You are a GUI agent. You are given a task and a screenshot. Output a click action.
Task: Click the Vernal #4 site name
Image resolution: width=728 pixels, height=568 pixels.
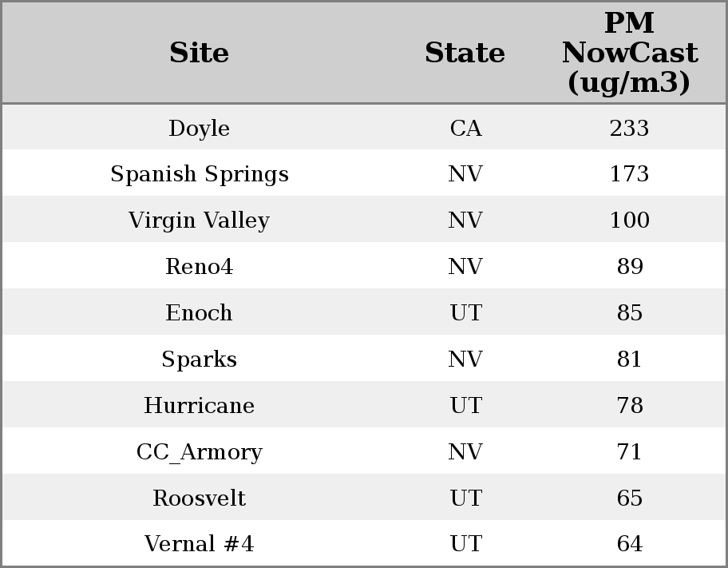pos(199,544)
